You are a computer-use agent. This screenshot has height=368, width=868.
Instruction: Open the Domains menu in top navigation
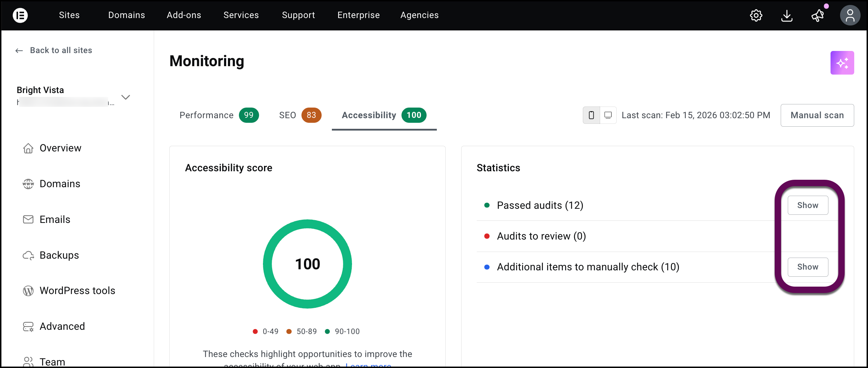click(x=127, y=15)
